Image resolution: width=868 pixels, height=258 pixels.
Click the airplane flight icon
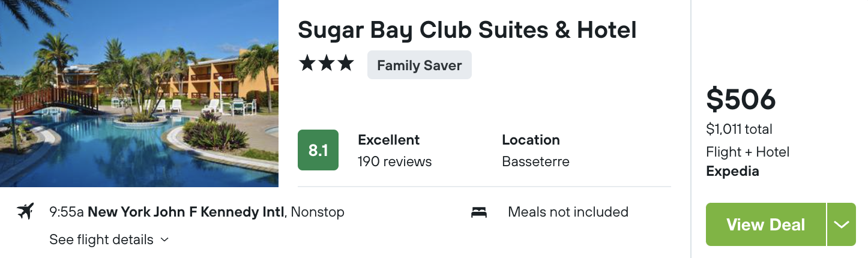[25, 212]
